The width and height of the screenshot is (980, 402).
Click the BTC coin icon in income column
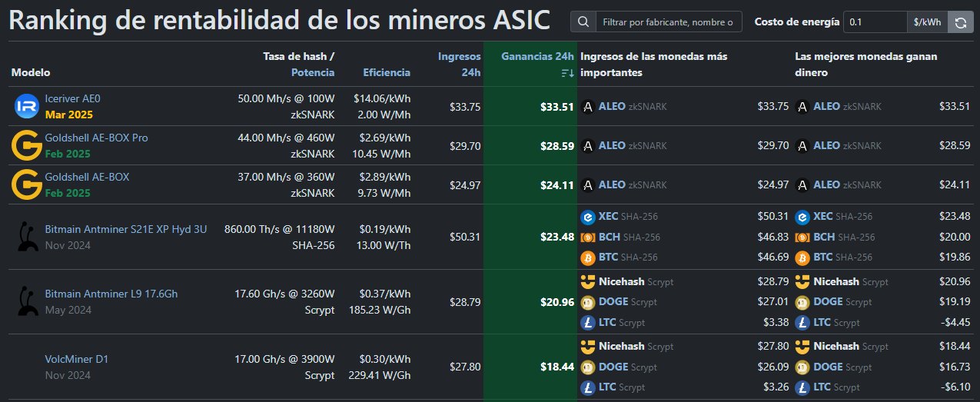pos(588,257)
